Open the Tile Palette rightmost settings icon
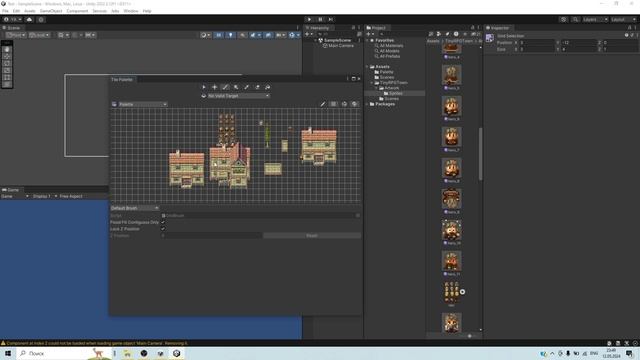 point(355,104)
